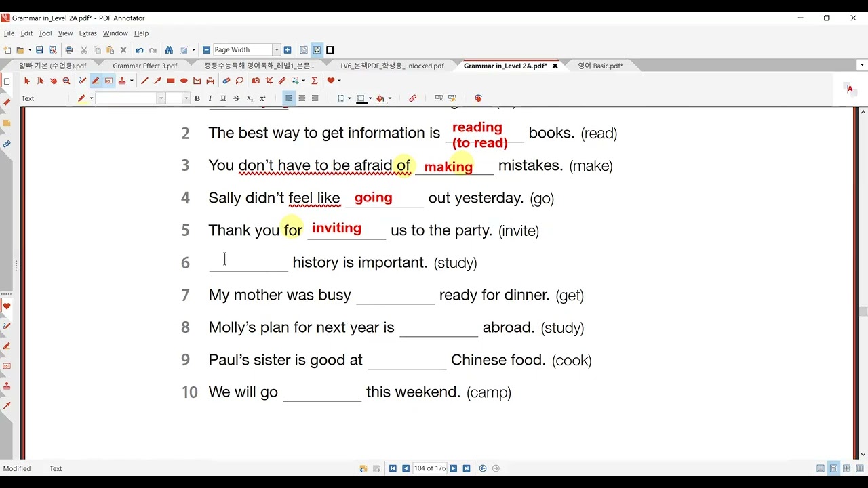Open the Tool menu

pyautogui.click(x=45, y=33)
